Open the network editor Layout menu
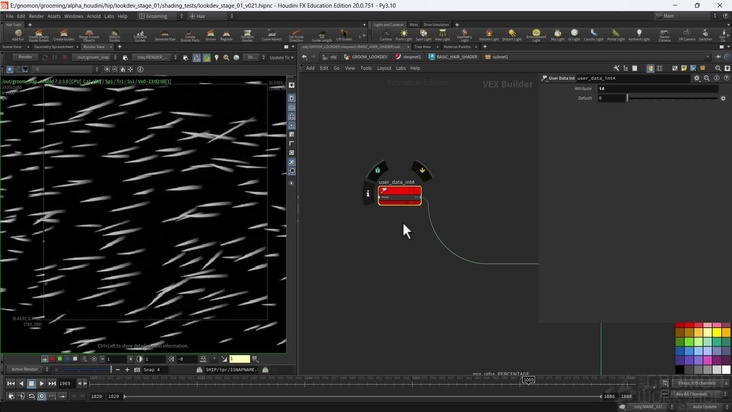This screenshot has width=732, height=412. coord(384,68)
